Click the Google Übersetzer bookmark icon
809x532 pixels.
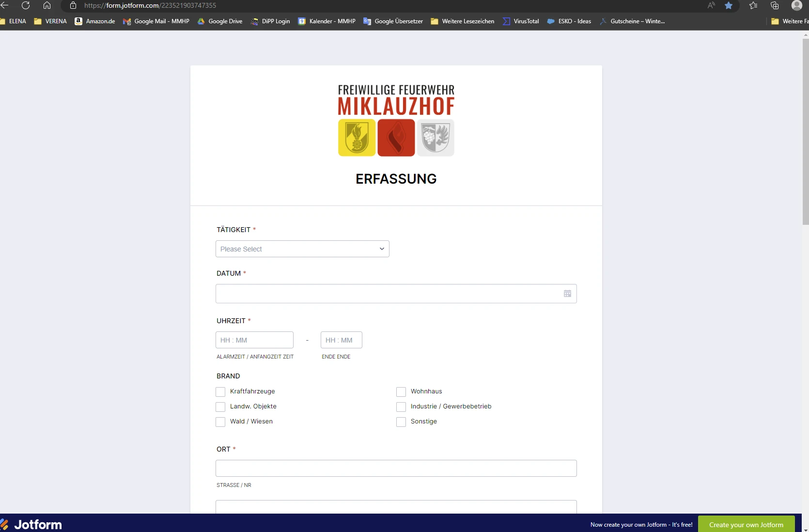(367, 21)
